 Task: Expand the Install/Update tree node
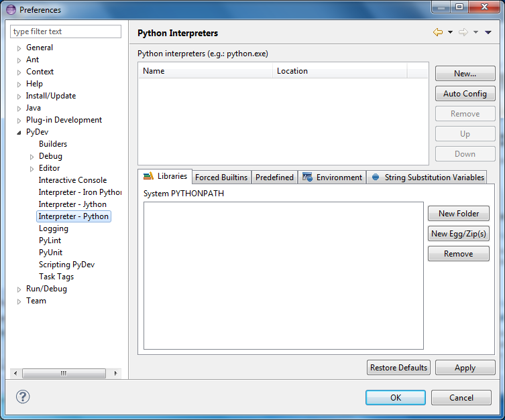coord(19,96)
